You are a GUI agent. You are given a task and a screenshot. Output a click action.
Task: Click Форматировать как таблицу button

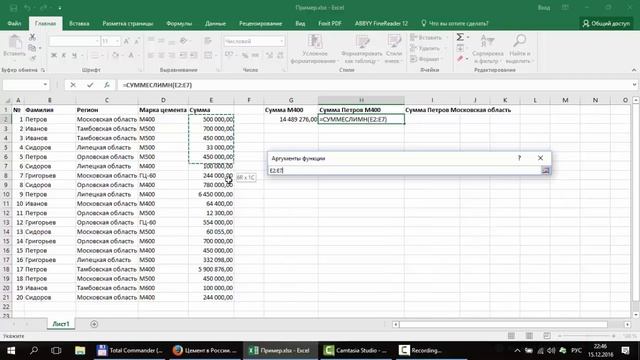point(361,49)
